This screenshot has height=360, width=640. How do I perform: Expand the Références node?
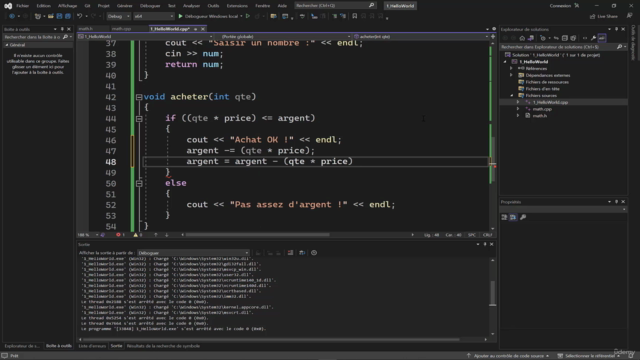pos(511,69)
